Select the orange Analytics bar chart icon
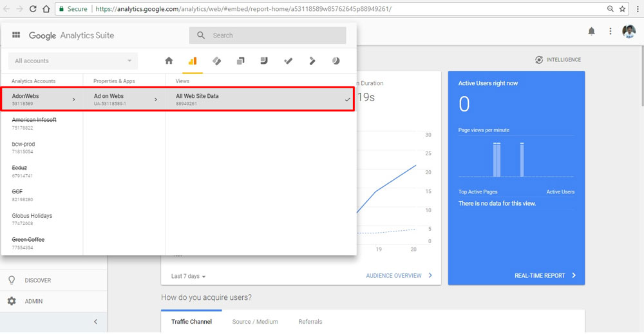 (x=193, y=61)
